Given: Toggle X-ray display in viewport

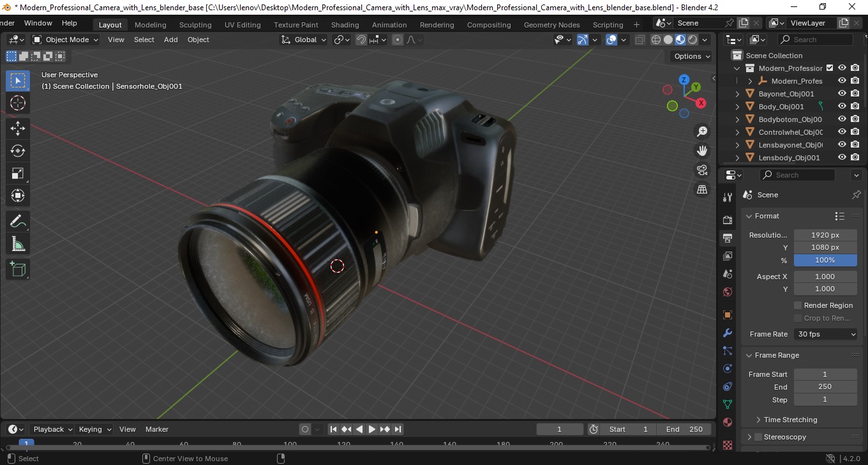Looking at the screenshot, I should 640,40.
